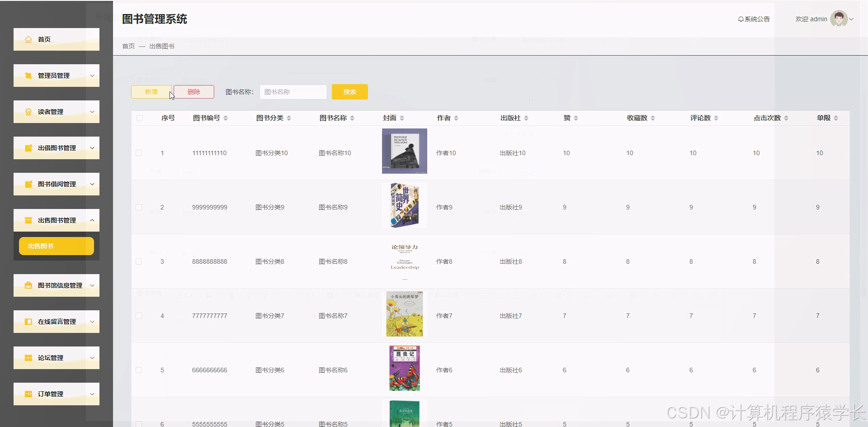Sort by 单限 column arrows

[836, 118]
